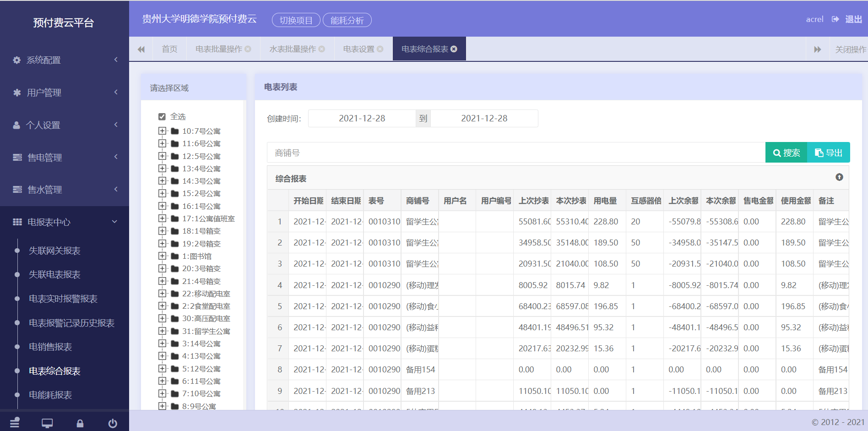Click the power icon in bottom sidebar

[x=112, y=423]
